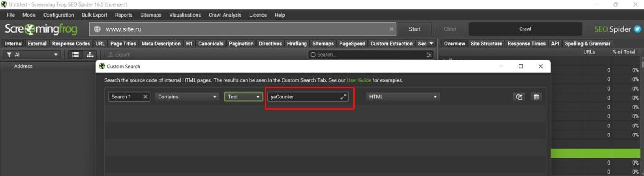The image size is (644, 176).
Task: Switch to the API tab
Action: pos(555,44)
